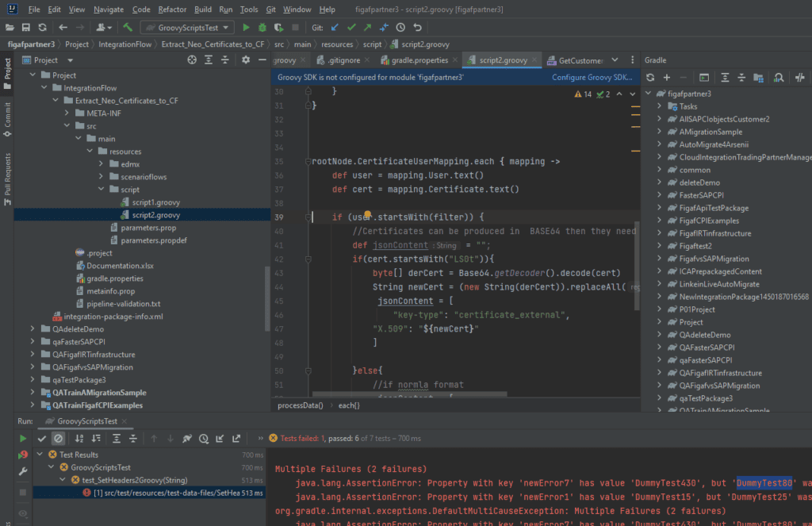Click the Git commit checkmark icon
Screen dimensions: 812x526
click(x=351, y=28)
